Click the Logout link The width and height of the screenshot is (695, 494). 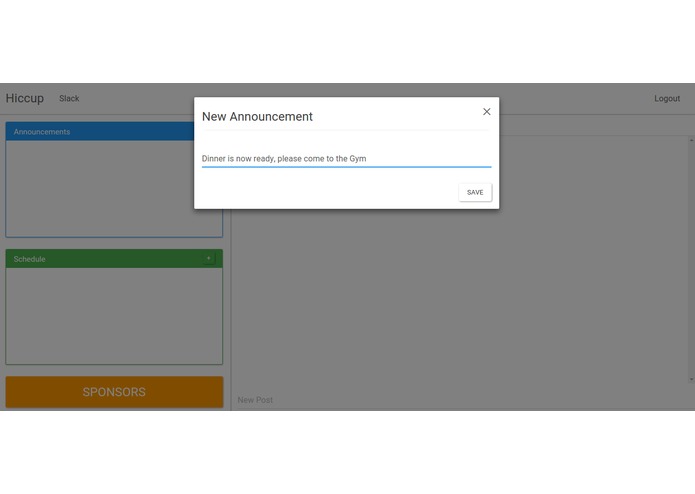click(x=667, y=98)
